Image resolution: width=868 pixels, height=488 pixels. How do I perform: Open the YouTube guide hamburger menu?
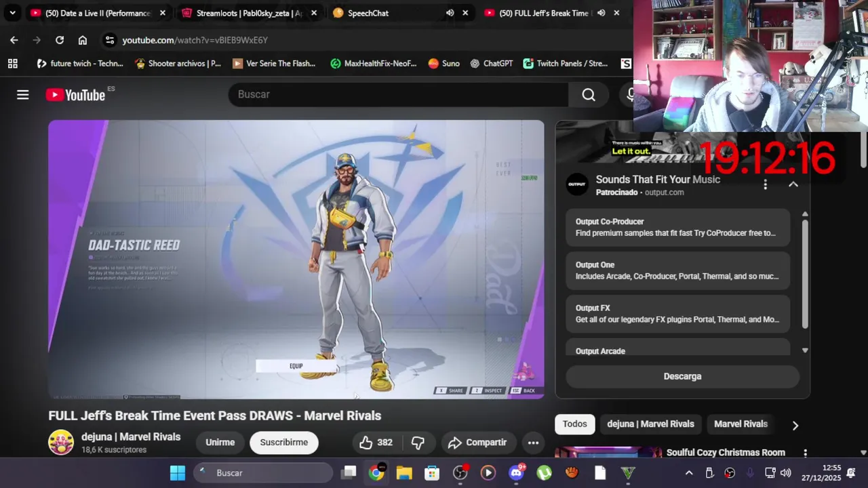click(23, 95)
